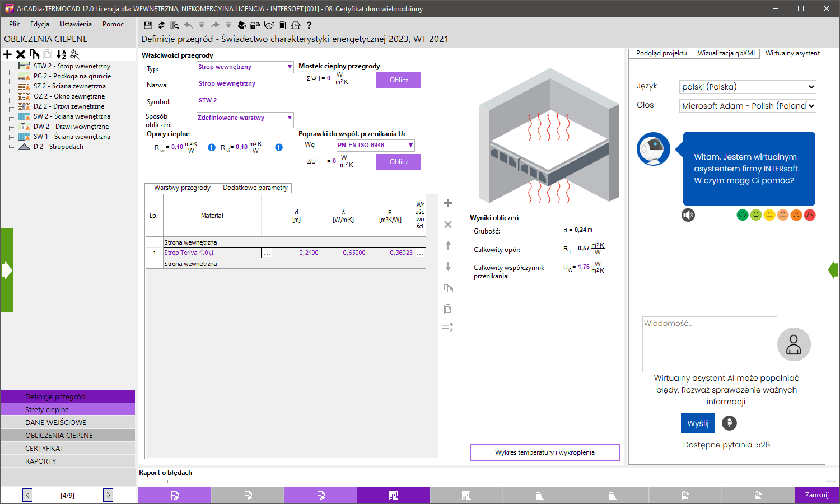Viewport: 840px width, 504px height.
Task: Add a new partition with the plus icon
Action: click(7, 54)
